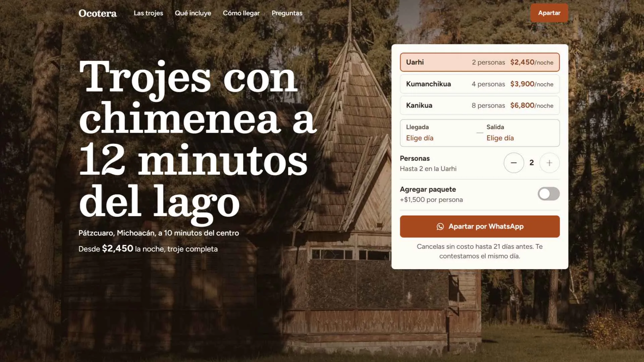Click the WhatsApp icon on reserve button

tap(440, 227)
